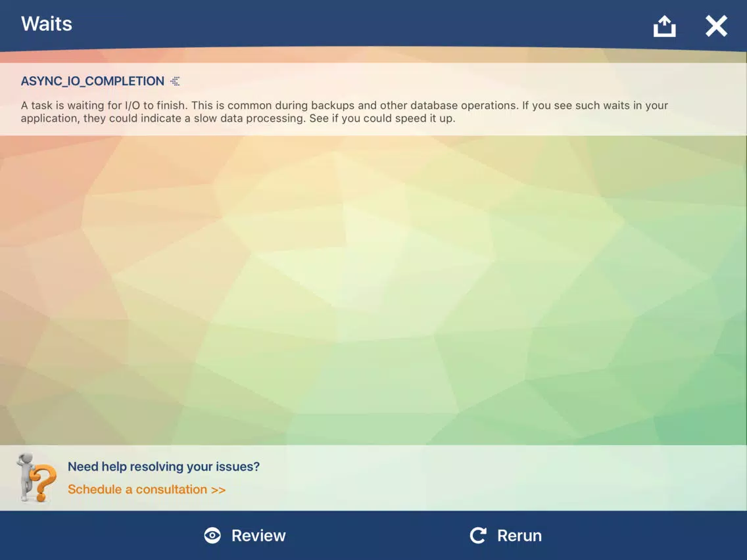Tap the Review button
The width and height of the screenshot is (747, 560).
[245, 536]
